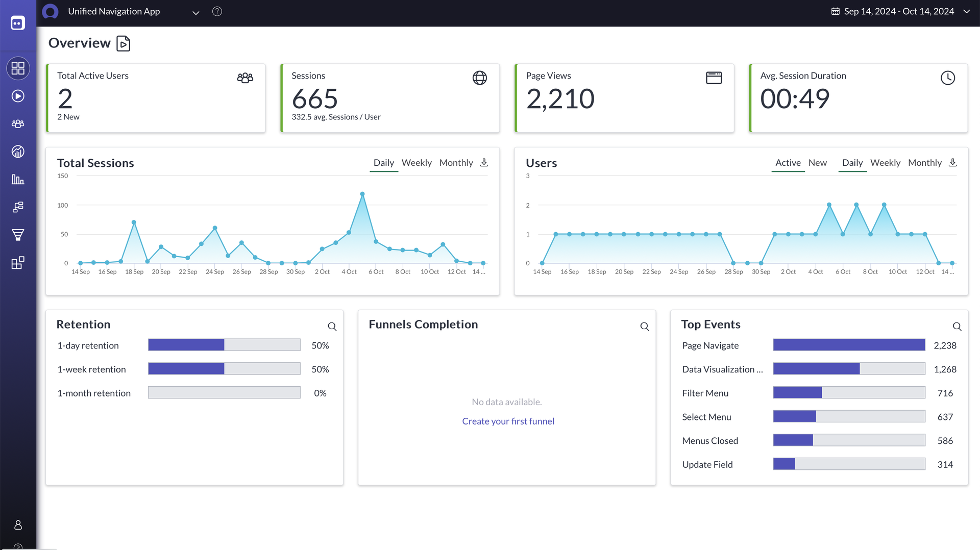
Task: Open the analytics gauge icon in sidebar
Action: point(18,152)
